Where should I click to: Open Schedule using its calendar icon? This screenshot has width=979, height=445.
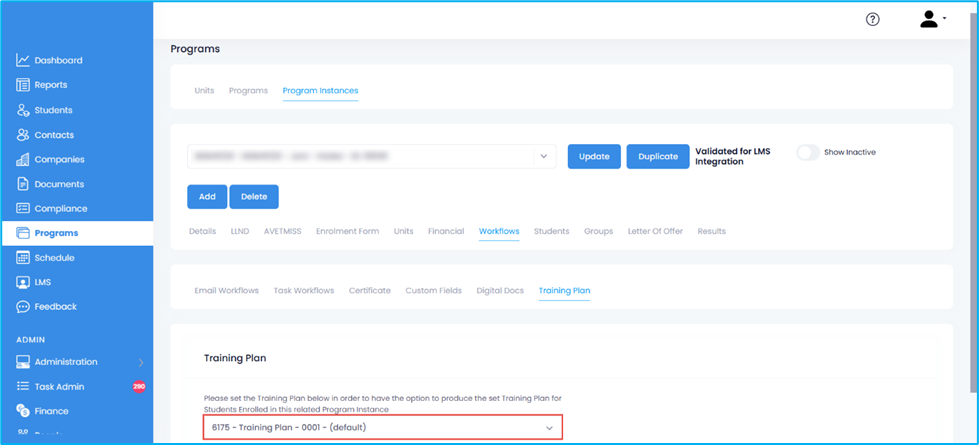pos(23,258)
